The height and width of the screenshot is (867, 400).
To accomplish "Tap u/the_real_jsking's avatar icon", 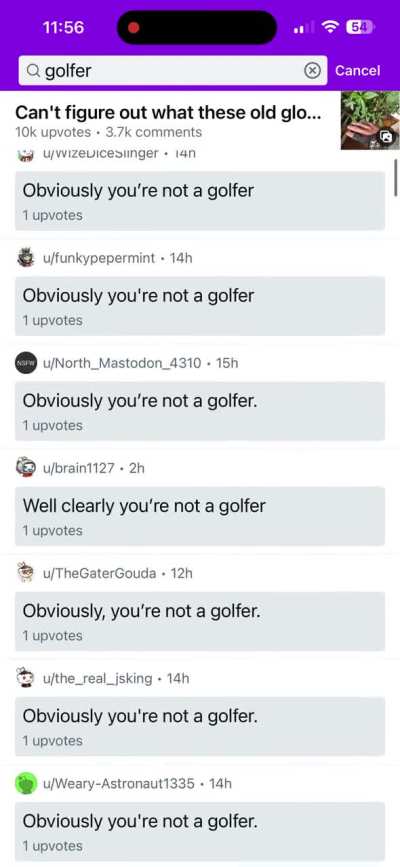I will [x=25, y=678].
